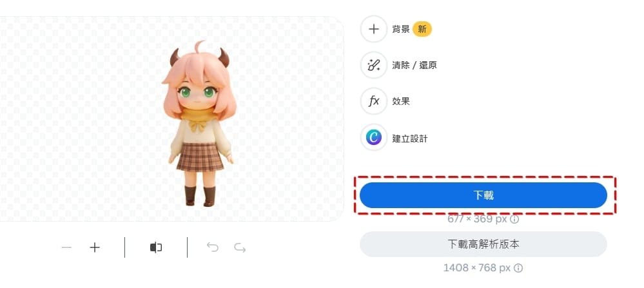Click the 建立設計 text label
The image size is (644, 288).
410,139
